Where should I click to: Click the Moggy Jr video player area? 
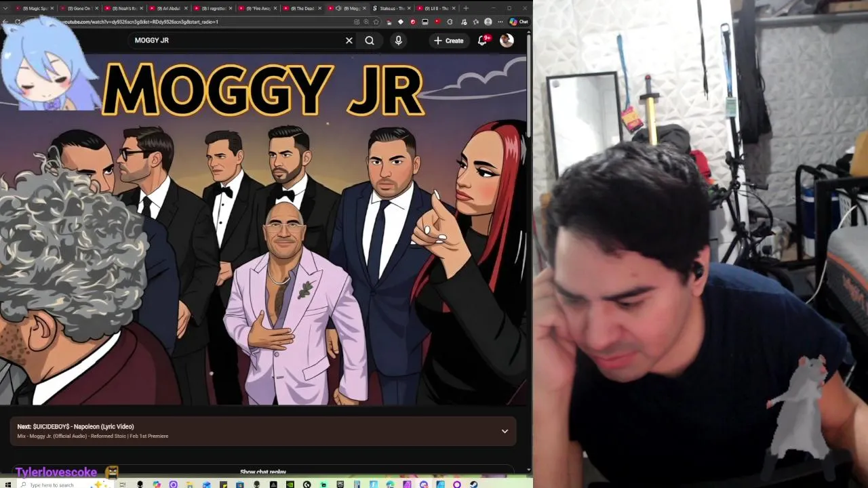point(263,230)
